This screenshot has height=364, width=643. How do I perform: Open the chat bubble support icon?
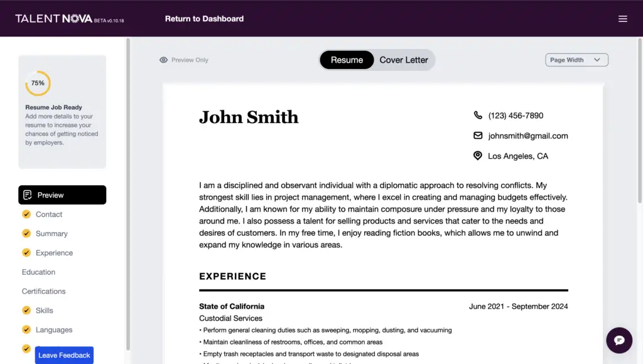click(619, 340)
